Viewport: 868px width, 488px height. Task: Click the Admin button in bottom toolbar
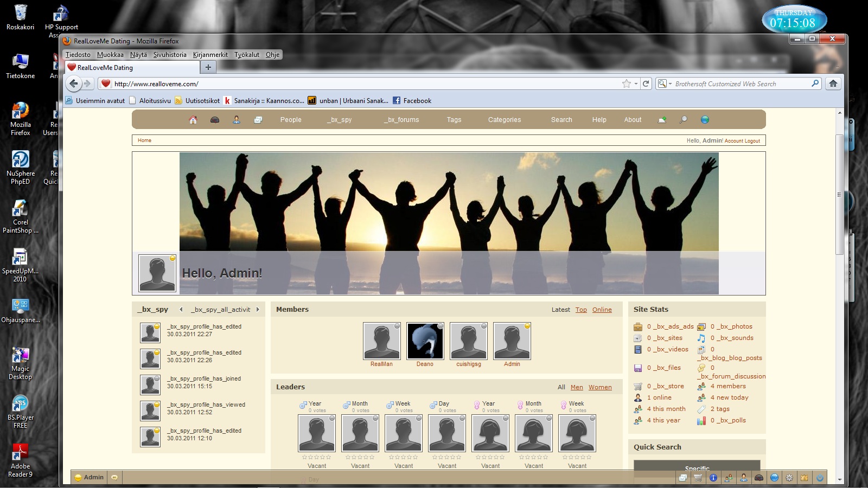(x=89, y=478)
